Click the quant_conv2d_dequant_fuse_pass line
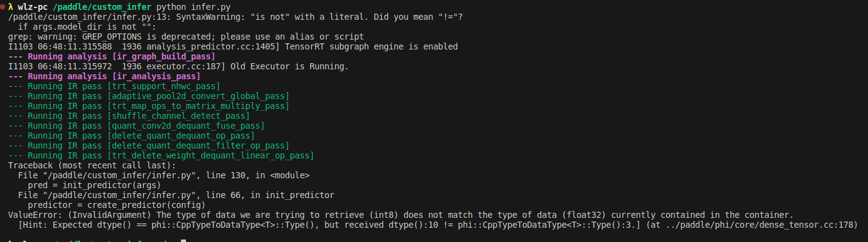 click(138, 126)
